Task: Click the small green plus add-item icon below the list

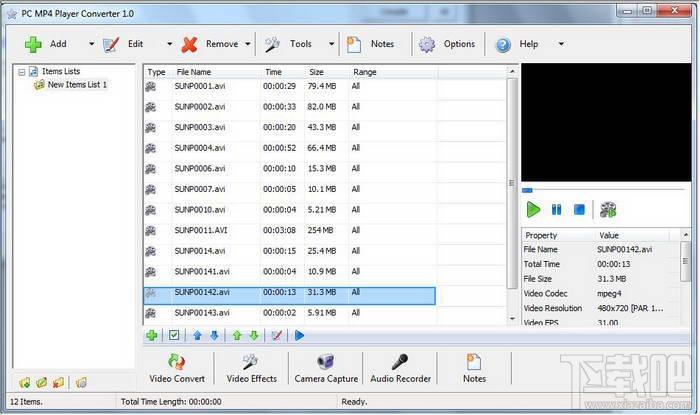Action: tap(152, 336)
